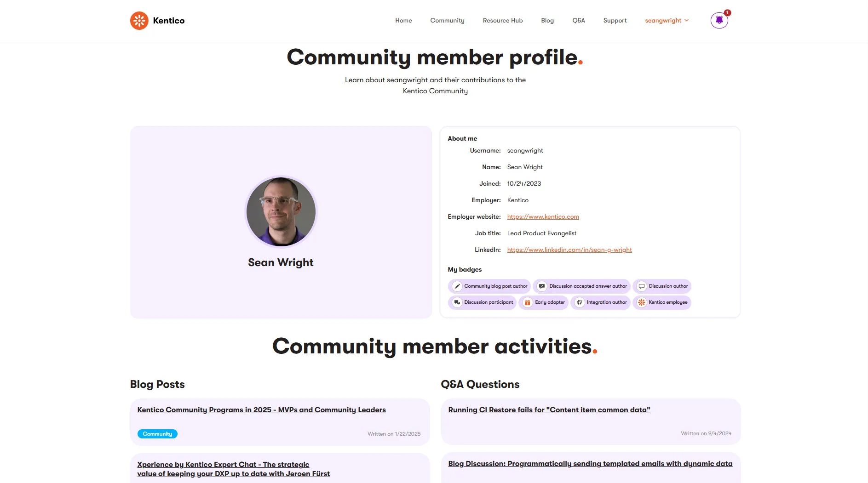Open the Community menu item
868x483 pixels.
point(447,21)
